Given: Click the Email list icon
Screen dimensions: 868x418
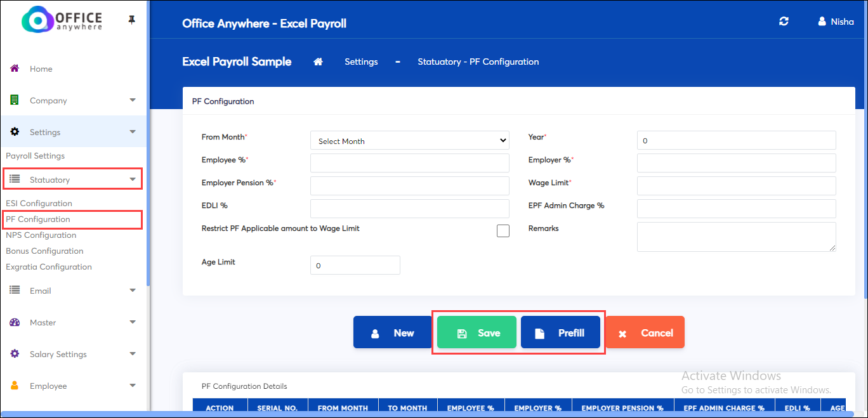Looking at the screenshot, I should (15, 291).
